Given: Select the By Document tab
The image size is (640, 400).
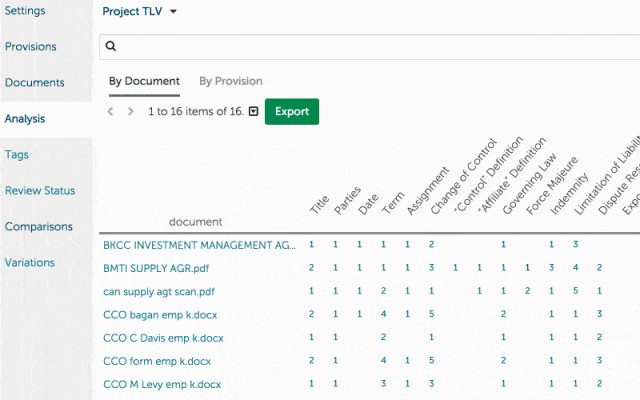Looking at the screenshot, I should (x=144, y=81).
